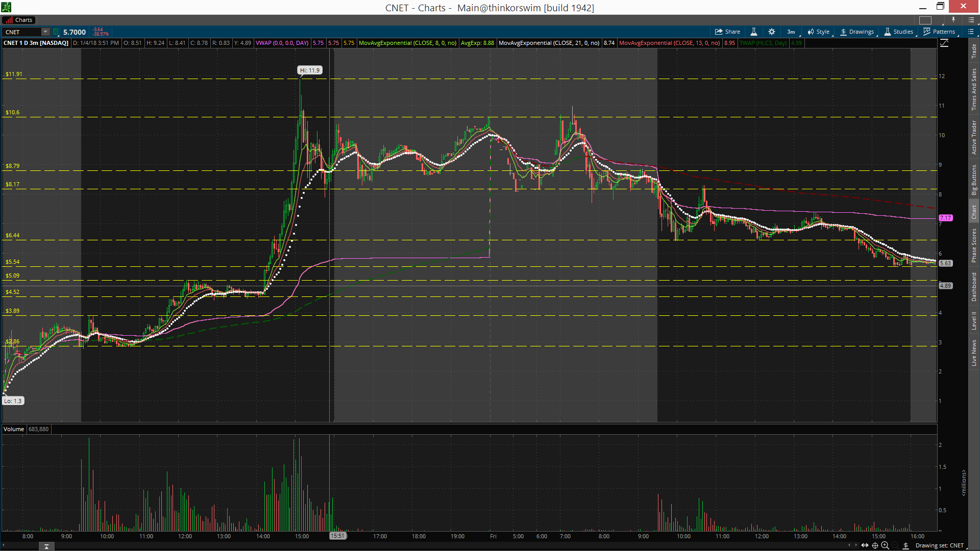Click VWAP study label
The image size is (980, 551).
tap(282, 43)
